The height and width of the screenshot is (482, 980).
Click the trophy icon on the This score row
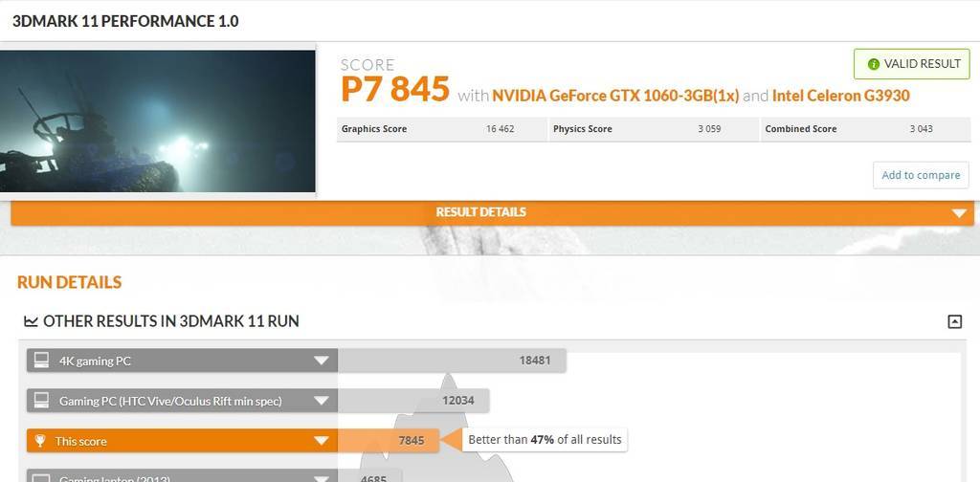coord(40,441)
